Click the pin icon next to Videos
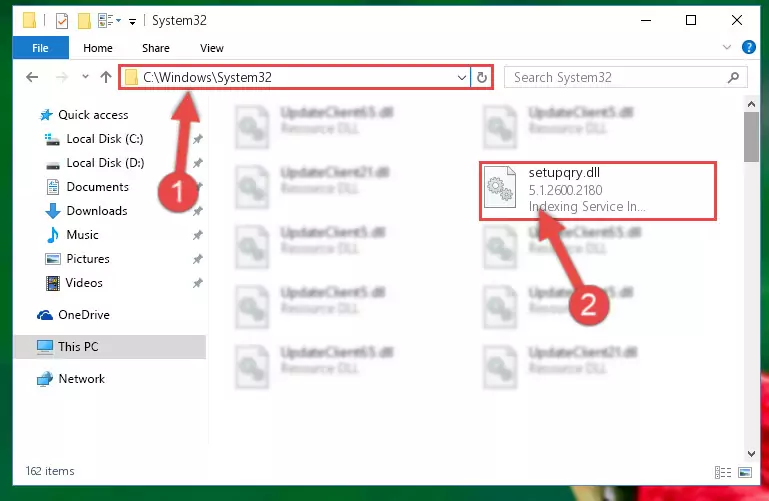 pos(198,283)
